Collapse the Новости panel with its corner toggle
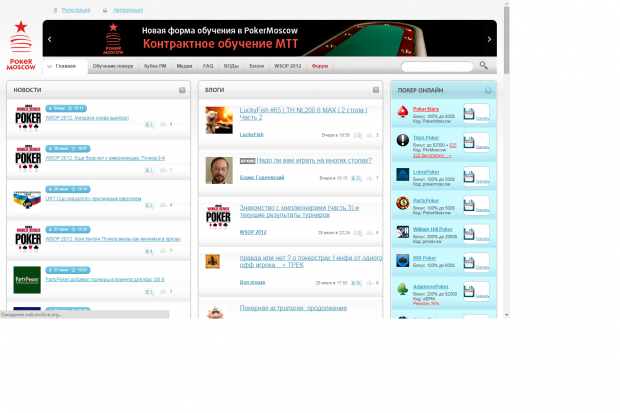Screen dimensions: 620x413 (182, 90)
